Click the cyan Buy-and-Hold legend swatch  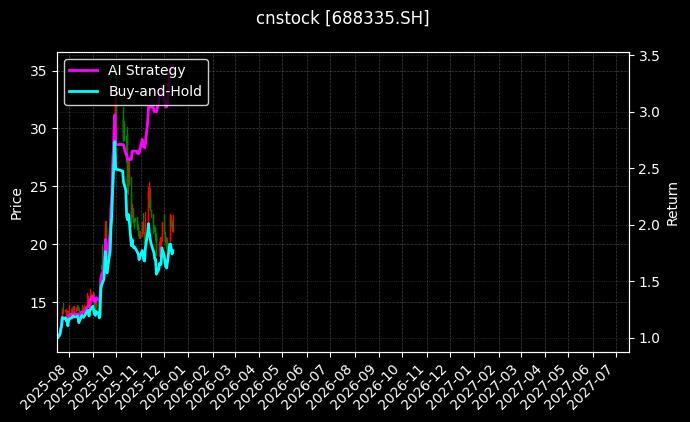[x=83, y=91]
